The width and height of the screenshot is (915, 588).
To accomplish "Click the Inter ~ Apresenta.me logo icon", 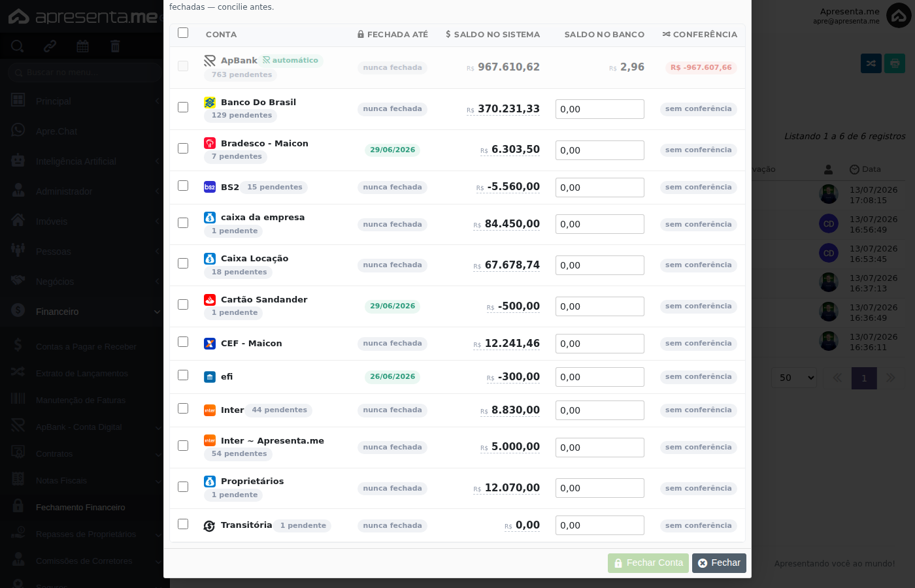I will [210, 441].
